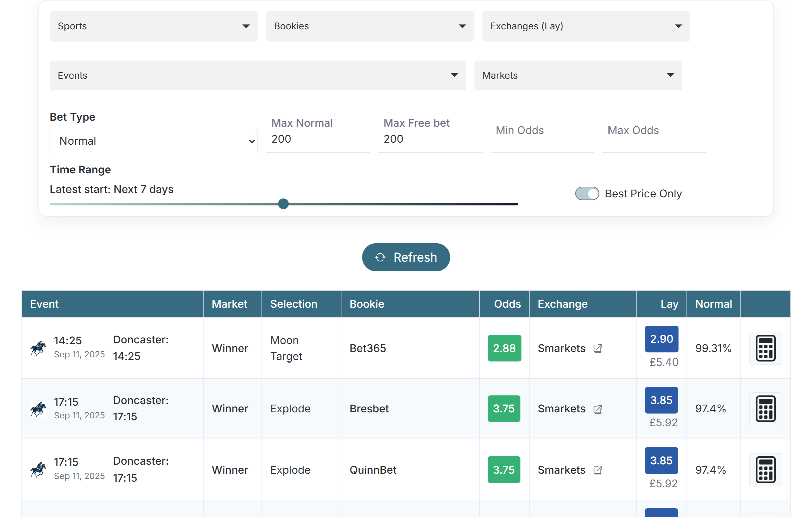Click the 2.88 Bet365 odds button
Viewport: 812px width, 517px height.
pyautogui.click(x=504, y=348)
